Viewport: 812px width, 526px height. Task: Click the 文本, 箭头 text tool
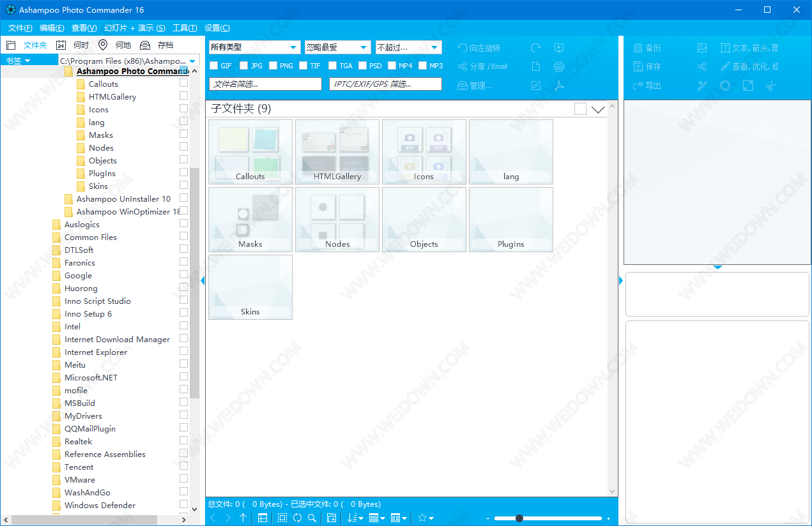(749, 48)
